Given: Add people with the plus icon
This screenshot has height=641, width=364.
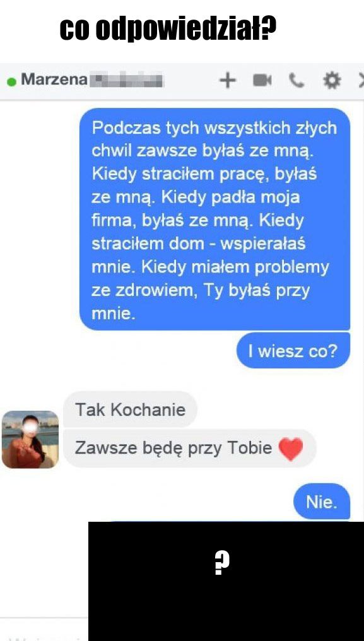Looking at the screenshot, I should 228,80.
